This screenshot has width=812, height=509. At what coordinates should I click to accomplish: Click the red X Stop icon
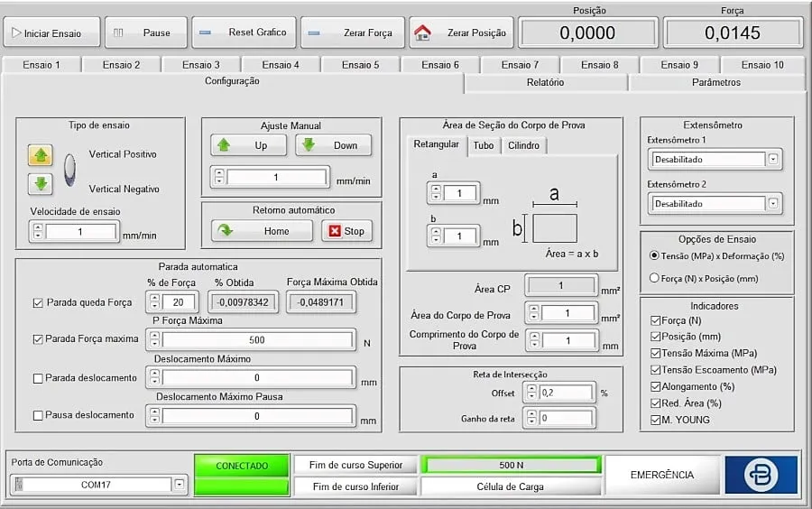pyautogui.click(x=335, y=231)
